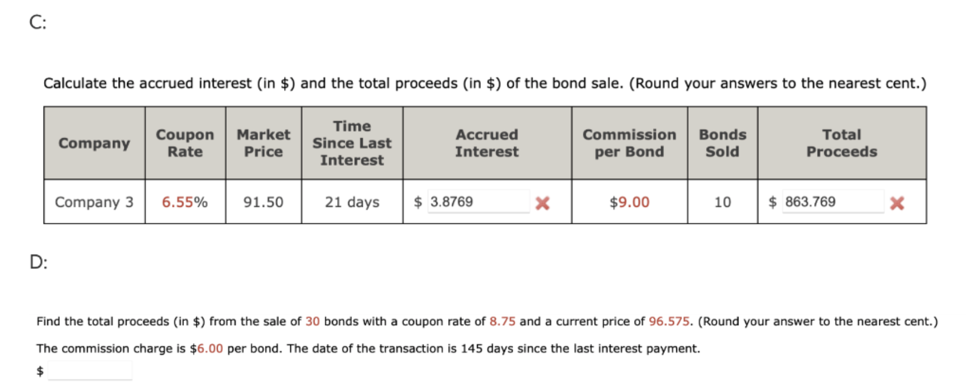This screenshot has height=390, width=980.
Task: Select the Company 3 table cell
Action: tap(94, 202)
